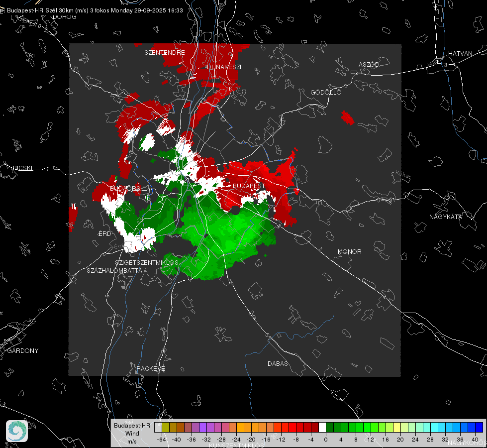
Task: Click the 'Budapest-HR Wind m/s' legend label
Action: pyautogui.click(x=132, y=433)
